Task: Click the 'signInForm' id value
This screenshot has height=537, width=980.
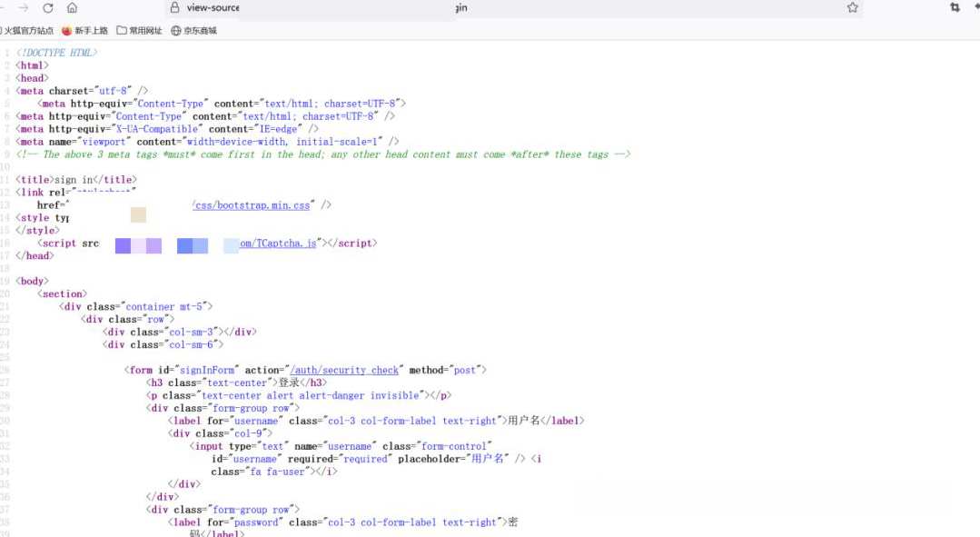Action: click(207, 370)
